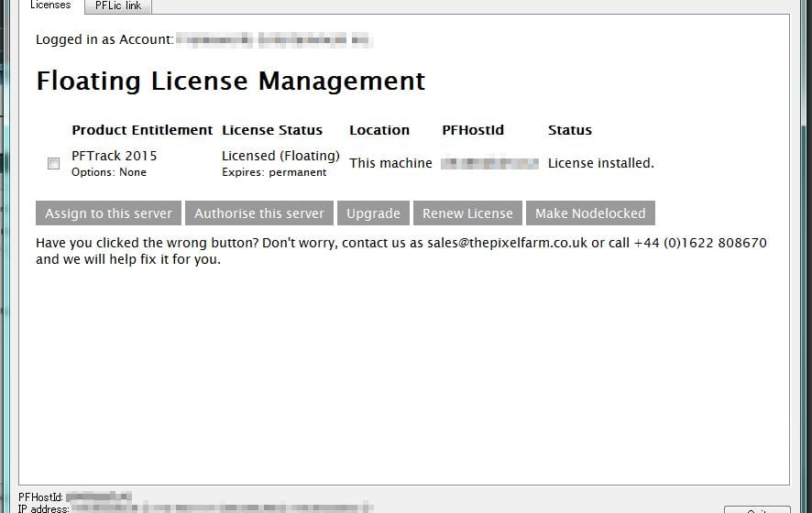Click the PFHostId label in the footer
Image resolution: width=812 pixels, height=513 pixels.
pyautogui.click(x=41, y=497)
